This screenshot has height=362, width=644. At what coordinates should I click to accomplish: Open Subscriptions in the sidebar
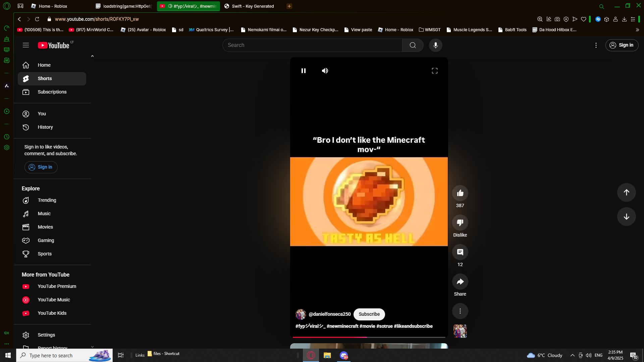(52, 92)
